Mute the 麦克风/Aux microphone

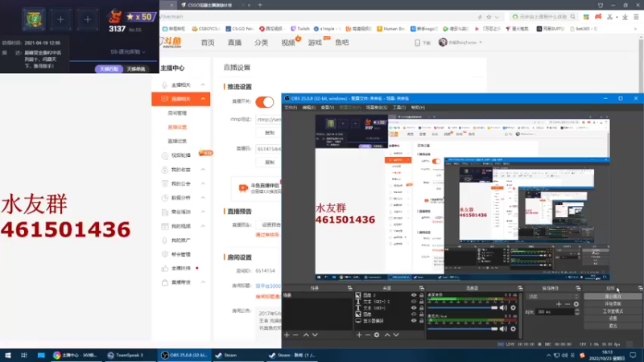tap(503, 329)
